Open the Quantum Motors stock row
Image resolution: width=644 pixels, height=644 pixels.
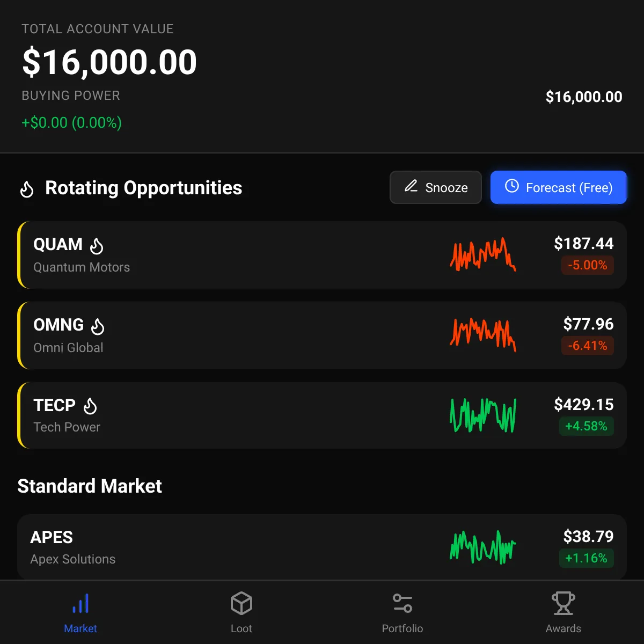pyautogui.click(x=268, y=255)
